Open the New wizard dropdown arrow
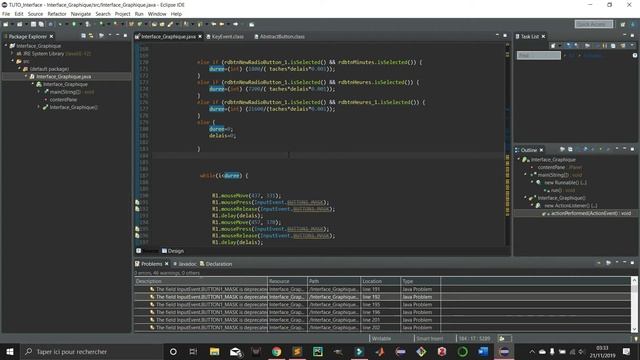Viewport: 640px width, 360px height. point(11,24)
